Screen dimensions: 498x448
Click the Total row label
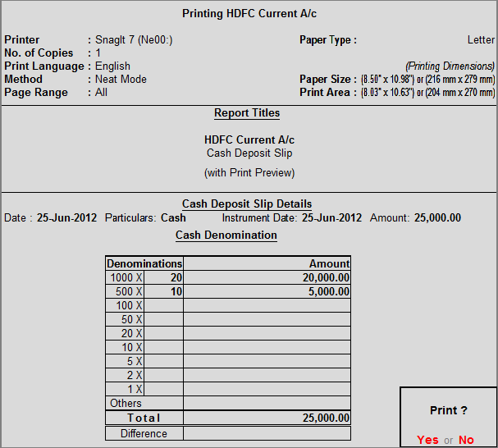(x=144, y=418)
